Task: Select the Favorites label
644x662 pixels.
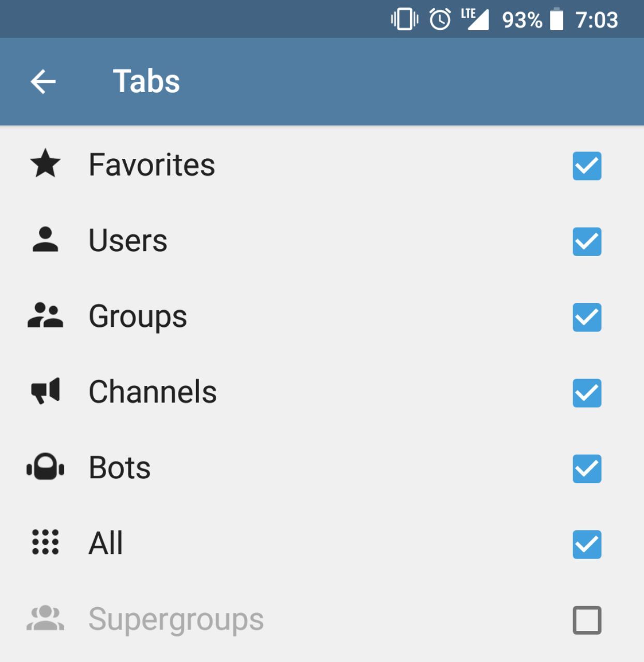Action: (x=152, y=165)
